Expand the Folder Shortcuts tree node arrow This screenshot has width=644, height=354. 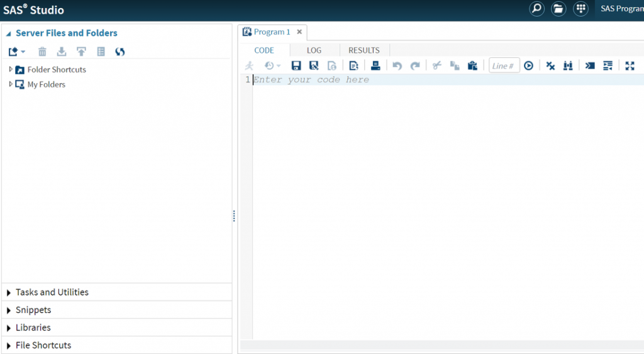11,69
